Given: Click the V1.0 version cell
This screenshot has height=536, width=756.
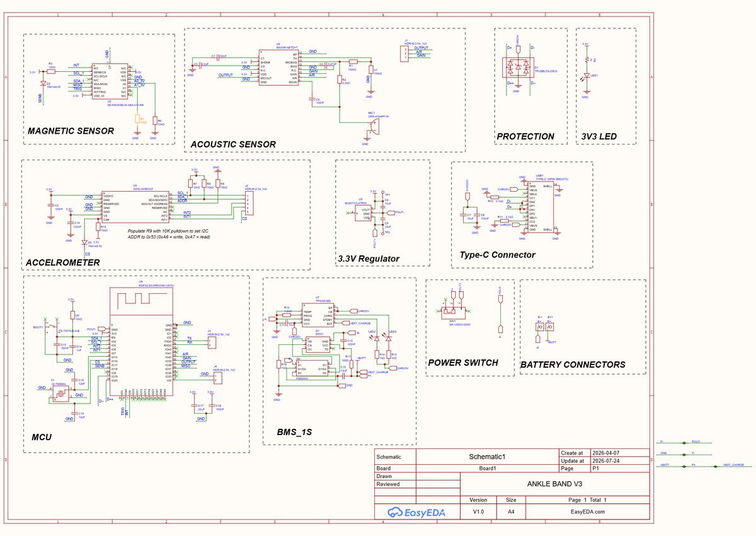Looking at the screenshot, I should click(478, 512).
